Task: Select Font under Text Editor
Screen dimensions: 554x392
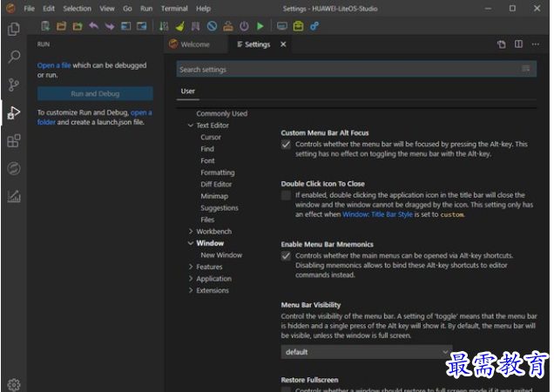Action: (207, 161)
